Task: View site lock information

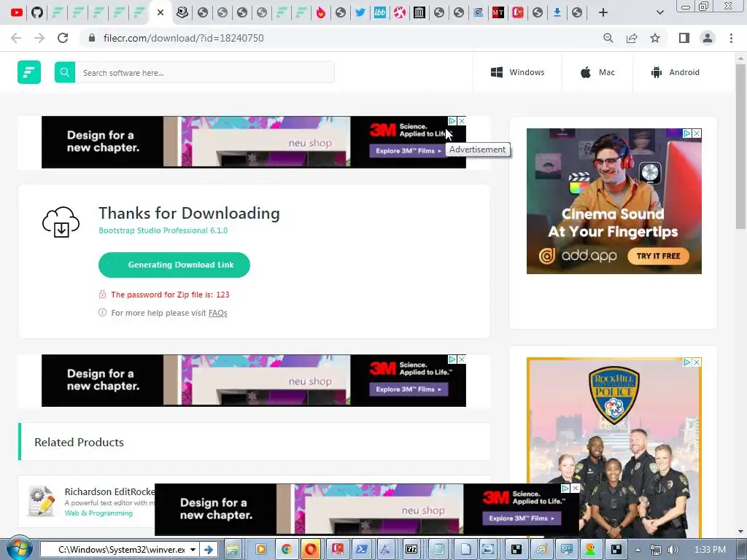Action: (x=92, y=38)
